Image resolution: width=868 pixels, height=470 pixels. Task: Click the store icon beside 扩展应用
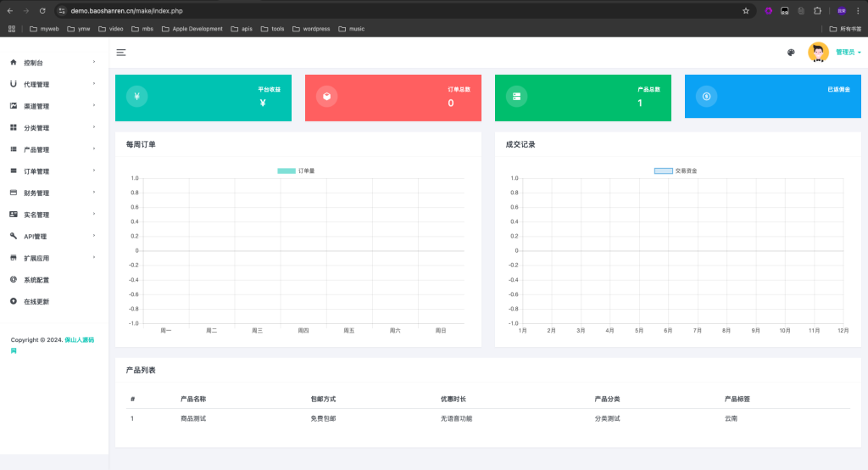(14, 258)
